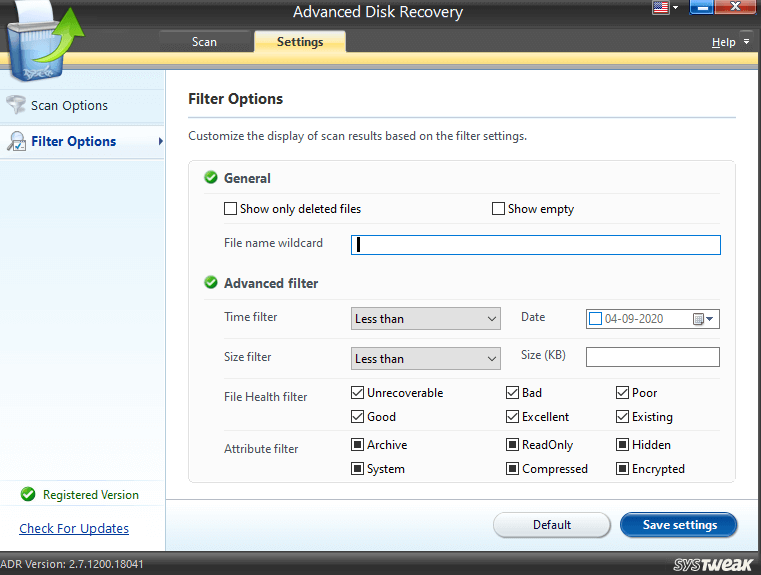
Task: Open the calendar icon in Date field
Action: [698, 319]
